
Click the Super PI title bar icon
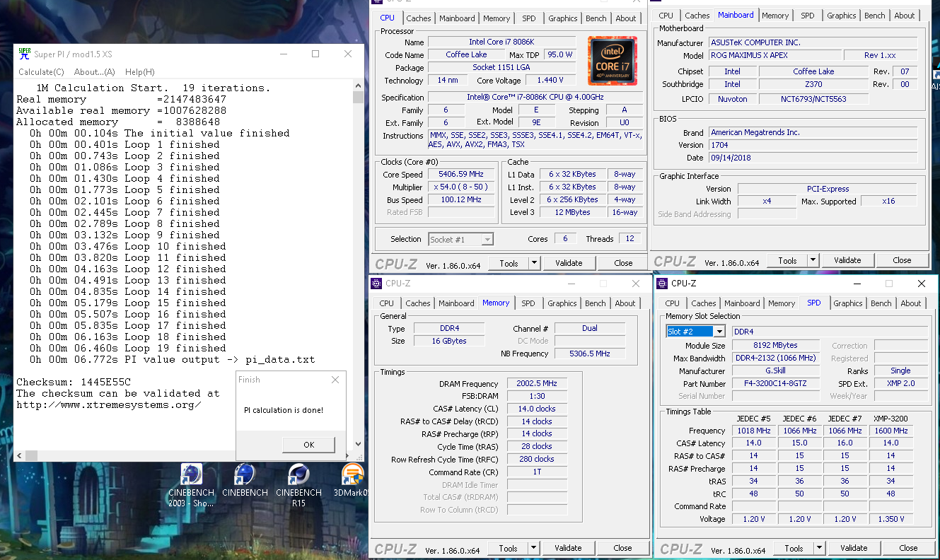(24, 54)
